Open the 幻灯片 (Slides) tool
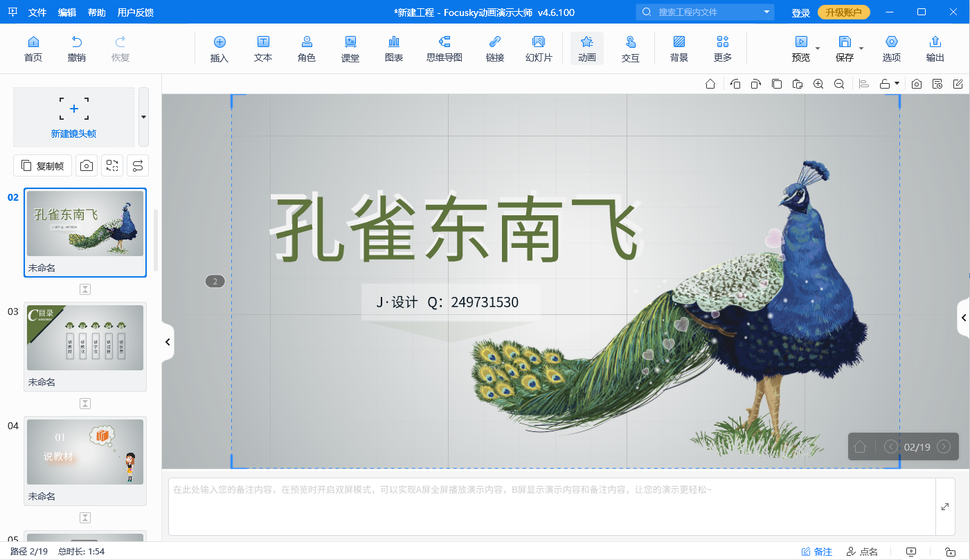Screen dimensions: 970x560 coord(539,49)
